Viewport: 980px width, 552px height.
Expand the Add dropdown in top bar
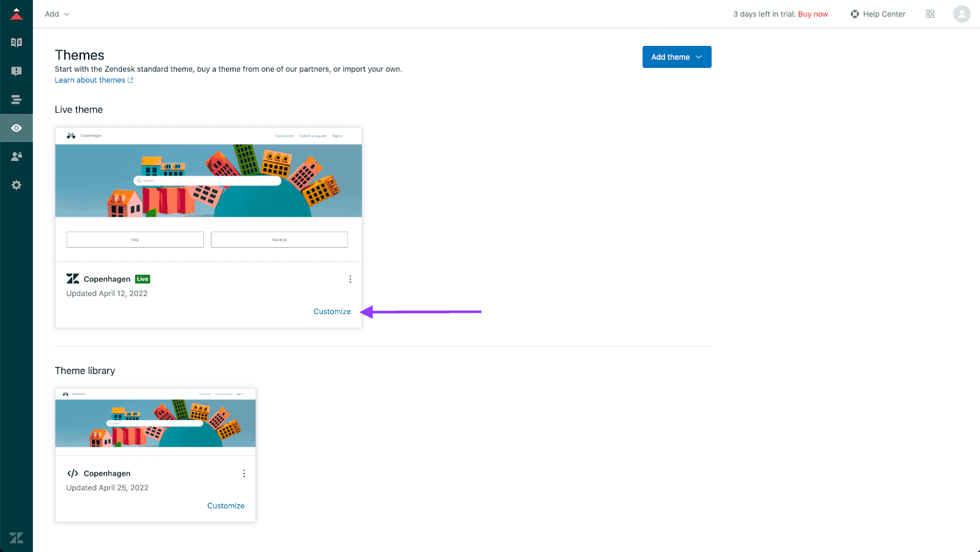coord(57,14)
